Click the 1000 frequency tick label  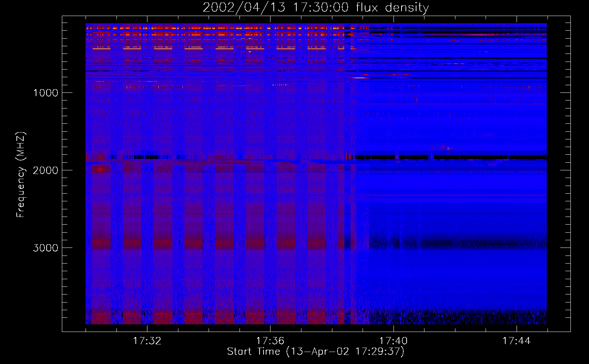click(46, 93)
